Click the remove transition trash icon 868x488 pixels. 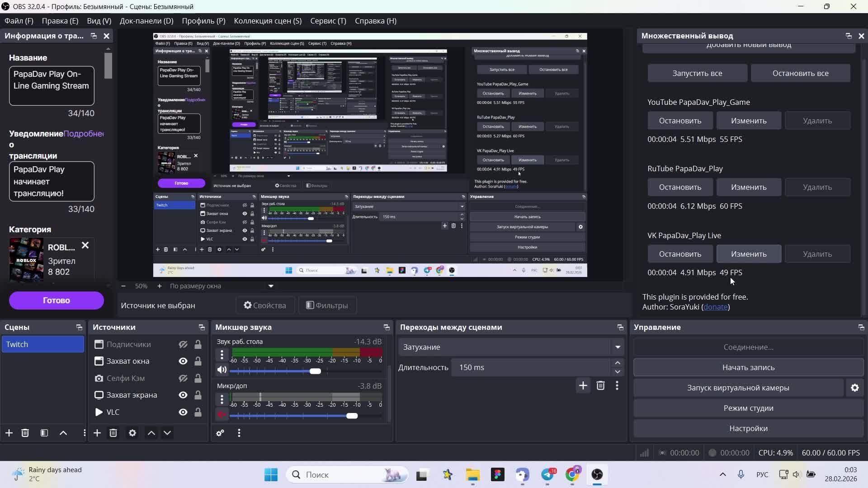600,385
